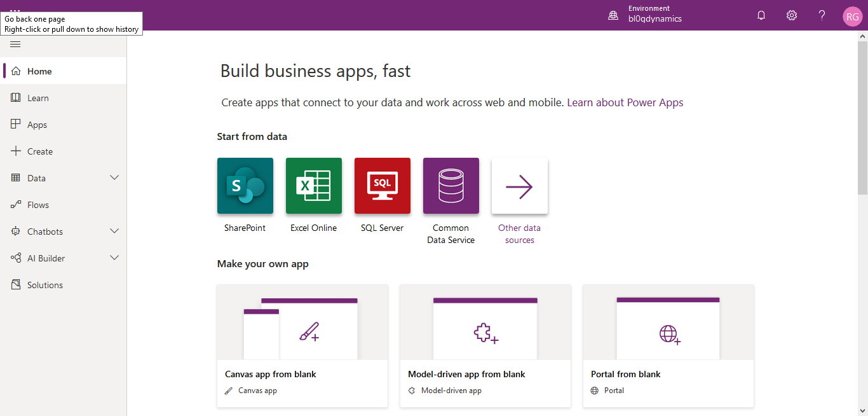This screenshot has height=416, width=868.
Task: Open the RG account avatar
Action: pos(852,17)
